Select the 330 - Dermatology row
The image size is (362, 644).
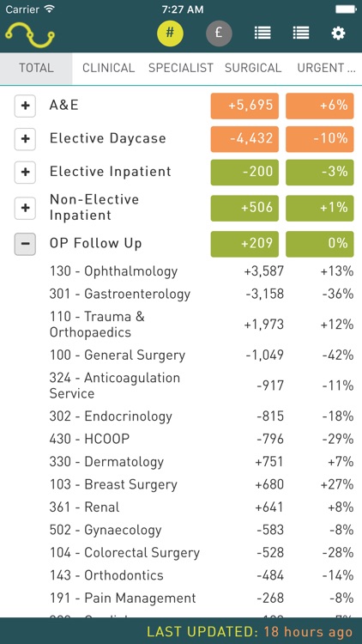point(201,462)
